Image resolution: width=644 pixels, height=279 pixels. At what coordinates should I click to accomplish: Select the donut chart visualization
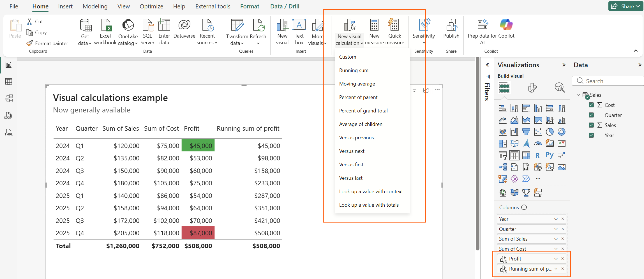coord(561,132)
